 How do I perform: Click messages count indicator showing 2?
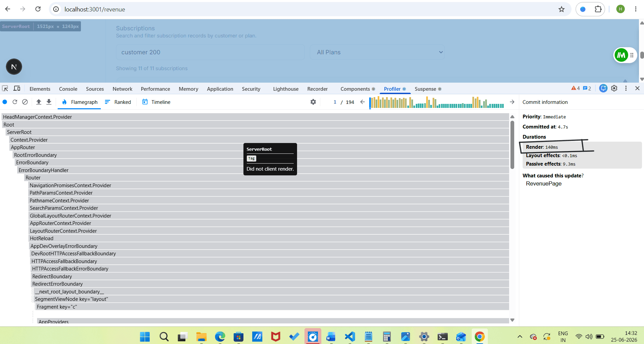pyautogui.click(x=587, y=88)
